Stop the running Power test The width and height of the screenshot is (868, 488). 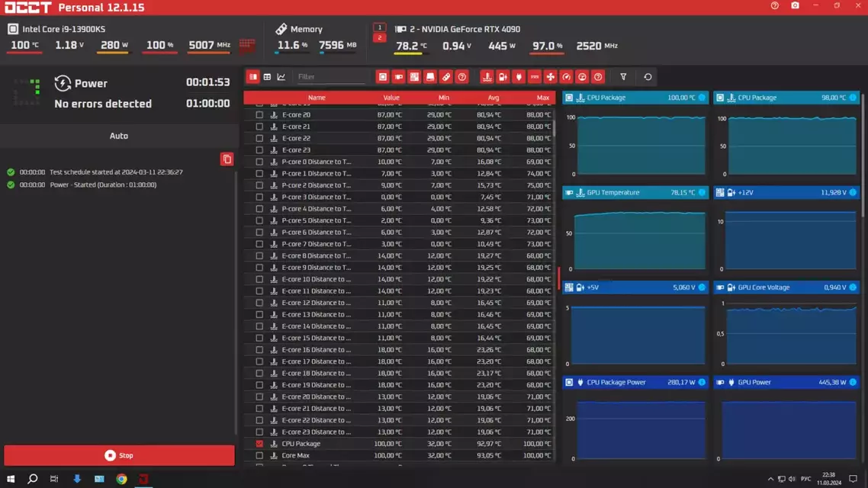coord(119,455)
